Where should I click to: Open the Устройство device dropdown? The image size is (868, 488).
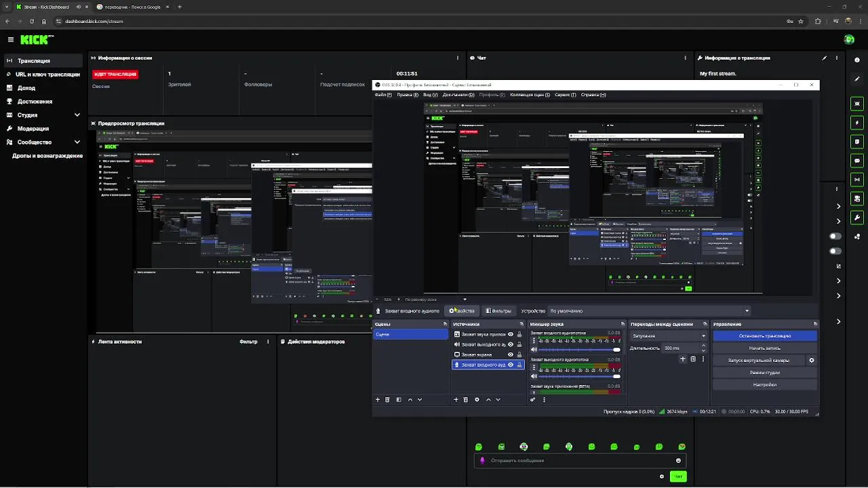[x=650, y=311]
